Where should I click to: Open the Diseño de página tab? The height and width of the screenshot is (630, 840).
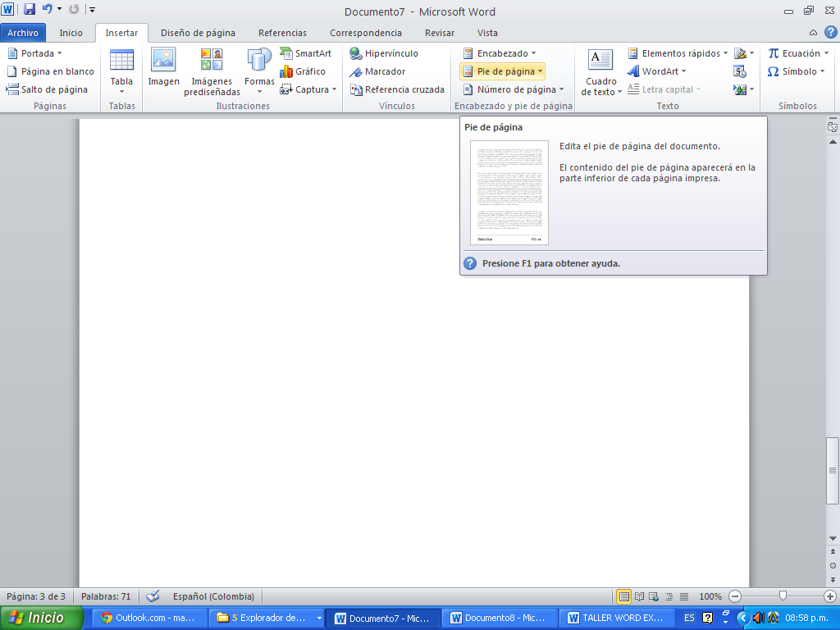pyautogui.click(x=198, y=33)
